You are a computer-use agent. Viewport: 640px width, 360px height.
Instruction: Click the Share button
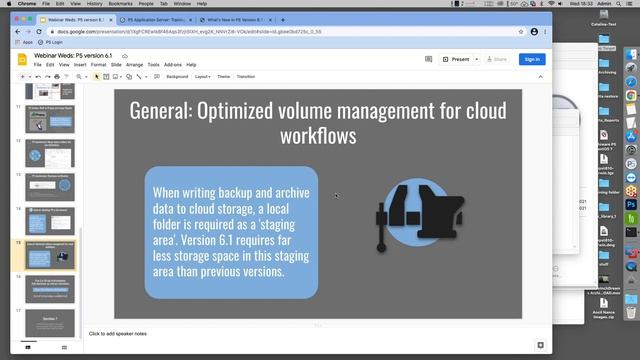(497, 60)
